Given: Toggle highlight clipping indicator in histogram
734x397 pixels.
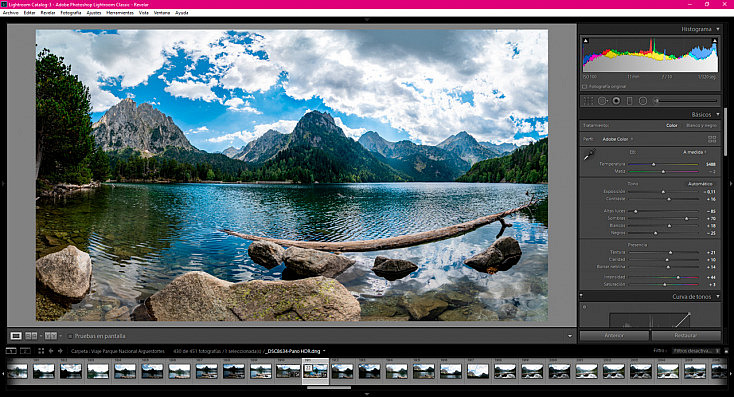Looking at the screenshot, I should pyautogui.click(x=714, y=41).
